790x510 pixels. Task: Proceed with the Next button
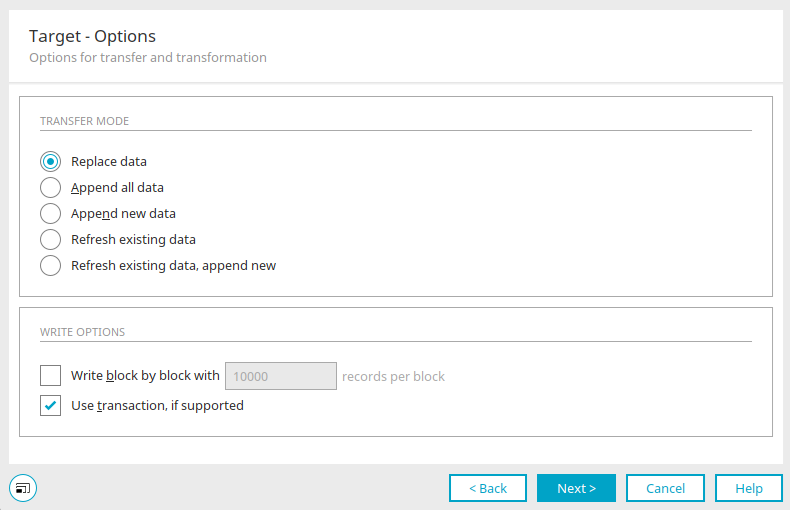[576, 488]
